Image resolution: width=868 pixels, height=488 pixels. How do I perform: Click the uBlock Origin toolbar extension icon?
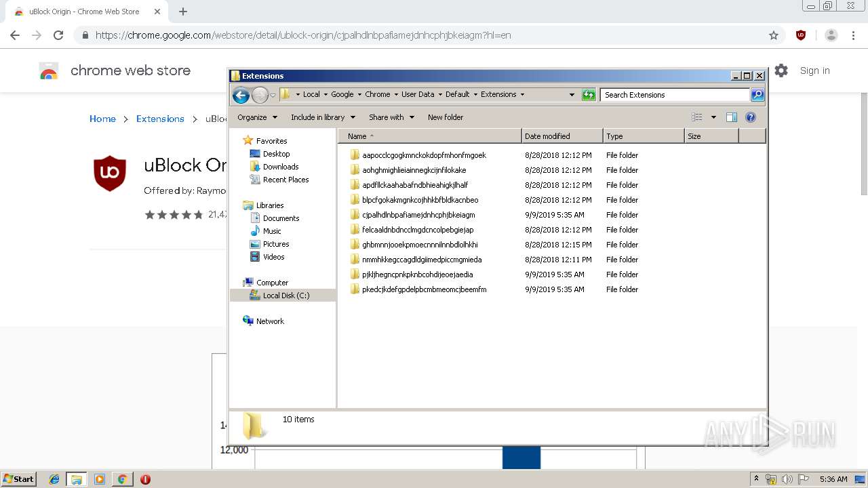[x=801, y=35]
